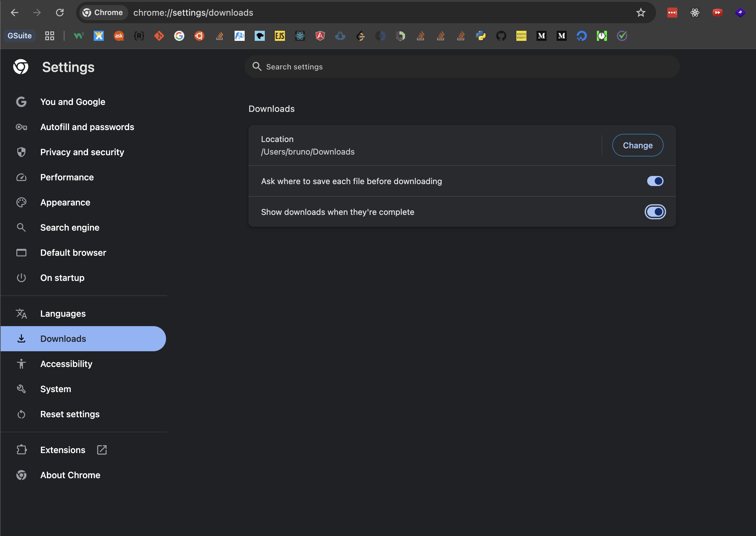Go to the Appearance settings section

pyautogui.click(x=65, y=202)
